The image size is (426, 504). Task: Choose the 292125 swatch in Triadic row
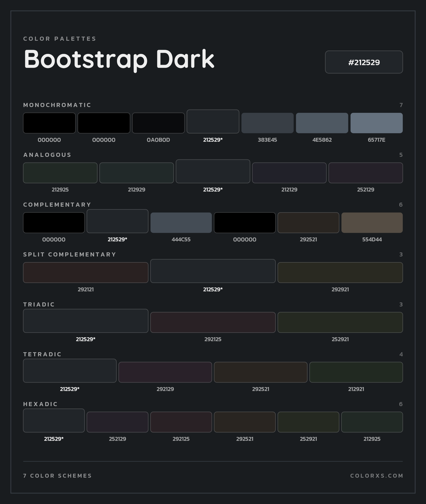(x=213, y=323)
